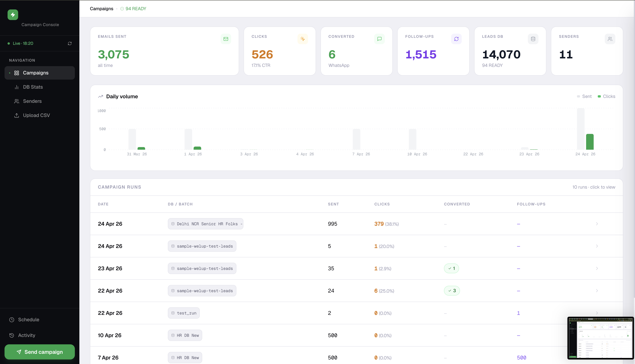635x364 pixels.
Task: Expand the 10 Apr HR DB New run
Action: pos(597,335)
